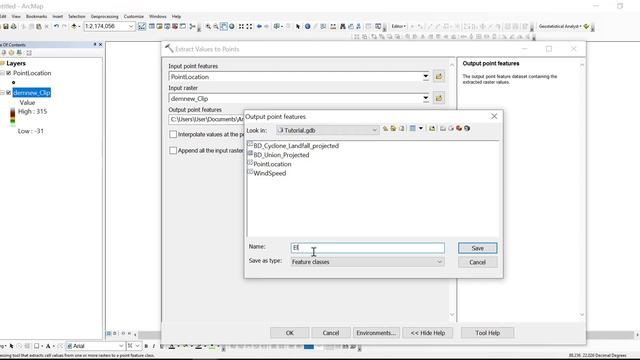The width and height of the screenshot is (640, 360).
Task: Open the view style dropdown arrow in dialog
Action: coord(421,129)
